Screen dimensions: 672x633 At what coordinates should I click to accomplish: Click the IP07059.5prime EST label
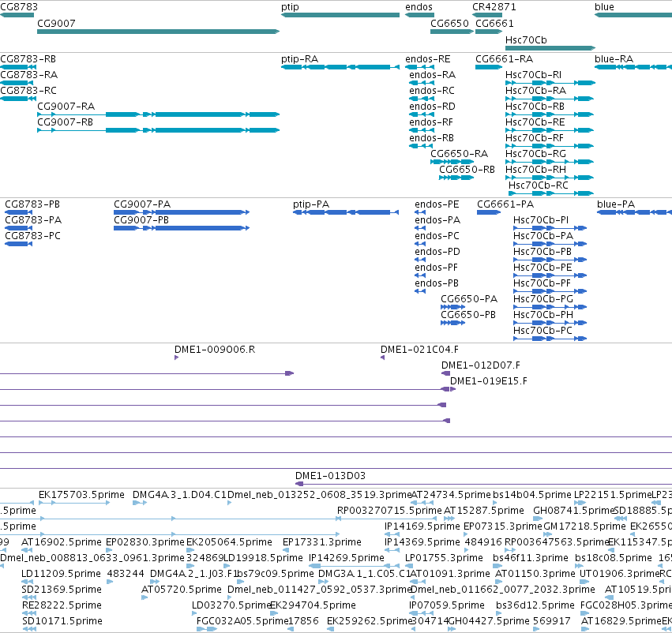447,605
